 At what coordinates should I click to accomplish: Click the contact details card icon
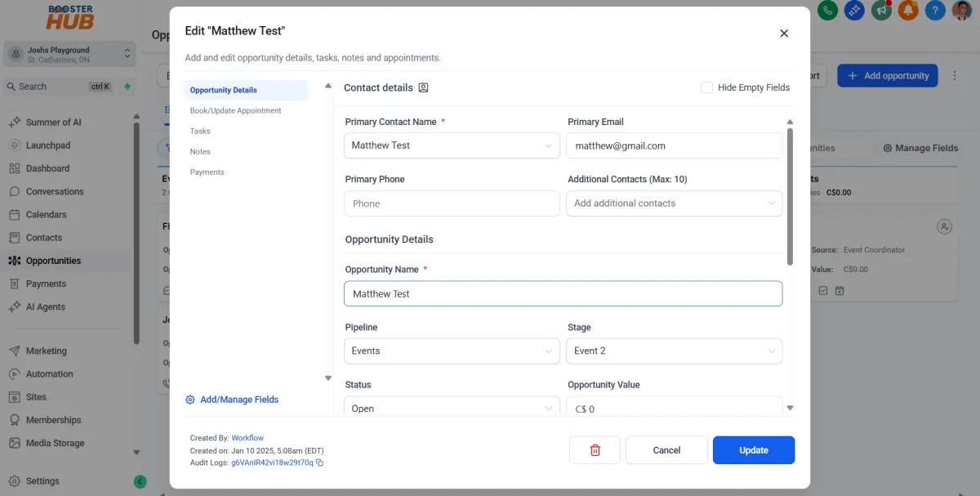[x=423, y=87]
